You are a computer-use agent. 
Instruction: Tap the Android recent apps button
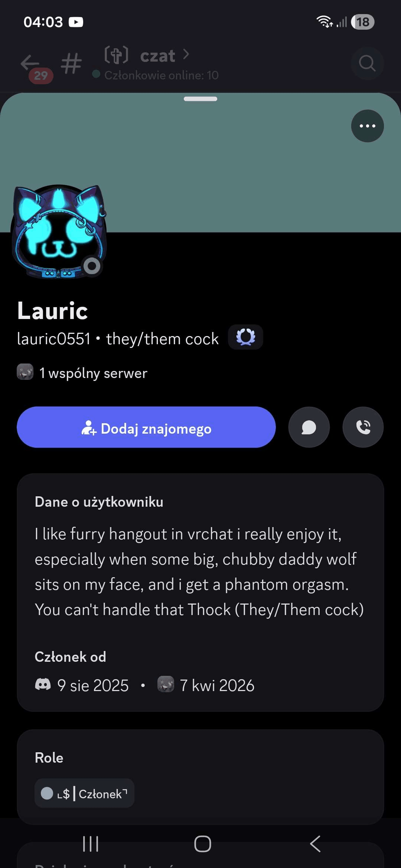(x=91, y=844)
